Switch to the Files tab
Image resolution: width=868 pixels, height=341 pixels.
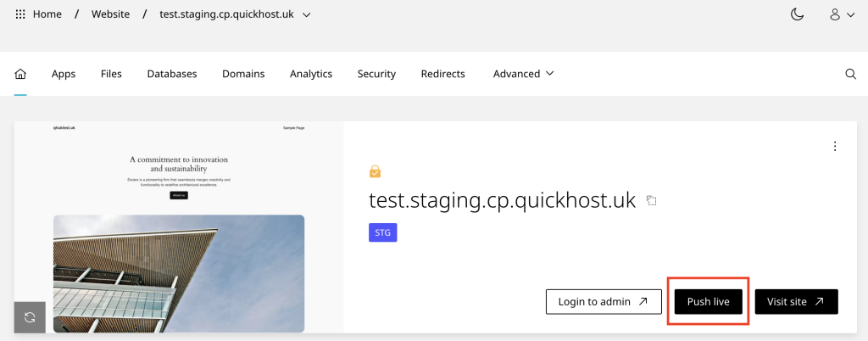coord(111,74)
